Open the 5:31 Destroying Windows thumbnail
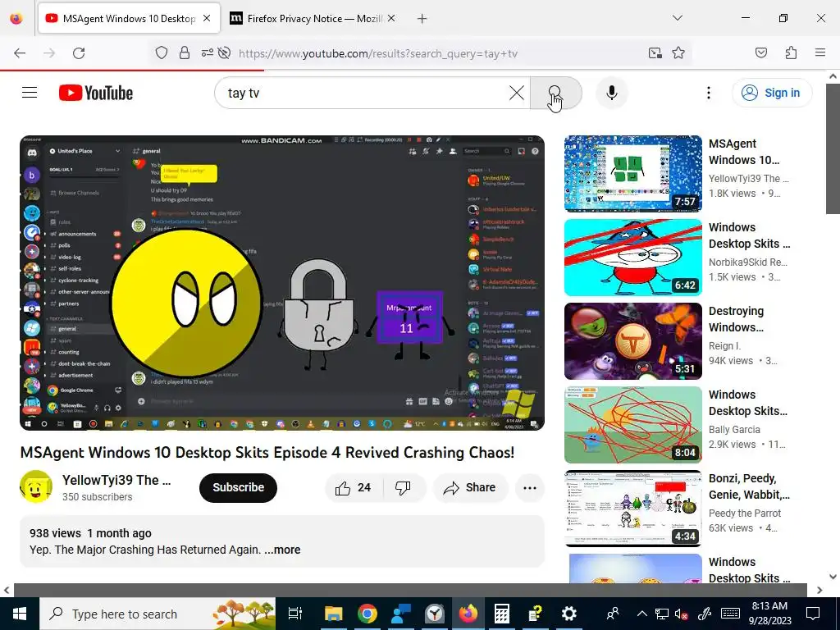The image size is (840, 630). 632,340
